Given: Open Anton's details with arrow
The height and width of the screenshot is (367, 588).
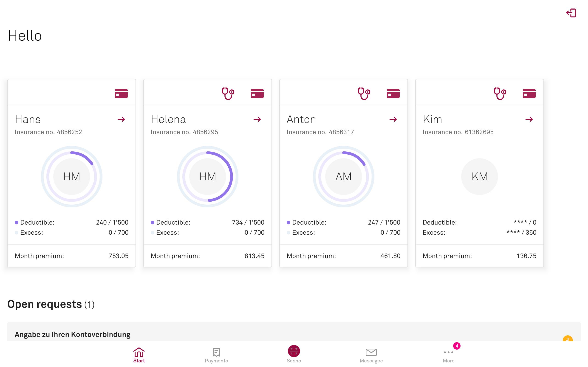Looking at the screenshot, I should point(393,119).
